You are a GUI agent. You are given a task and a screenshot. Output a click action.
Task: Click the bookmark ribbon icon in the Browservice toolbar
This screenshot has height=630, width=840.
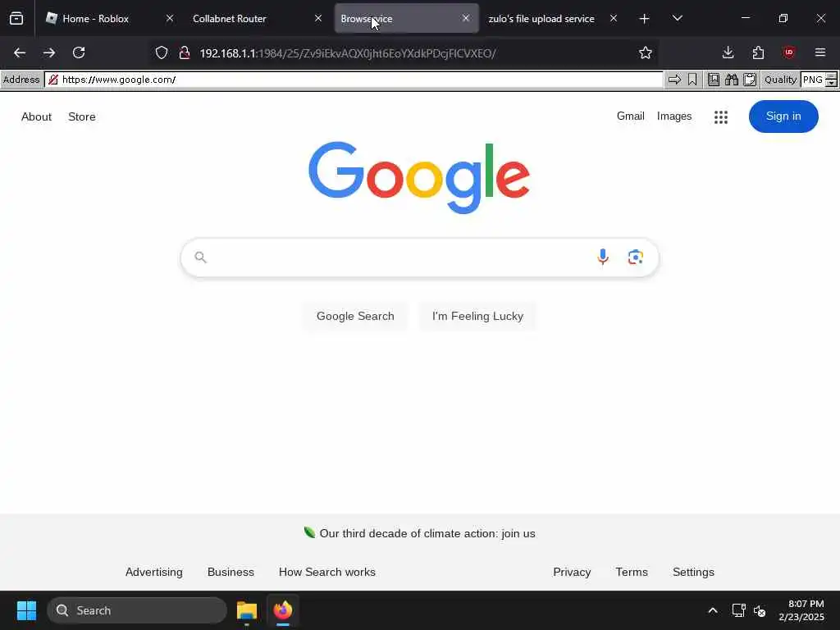coord(692,80)
